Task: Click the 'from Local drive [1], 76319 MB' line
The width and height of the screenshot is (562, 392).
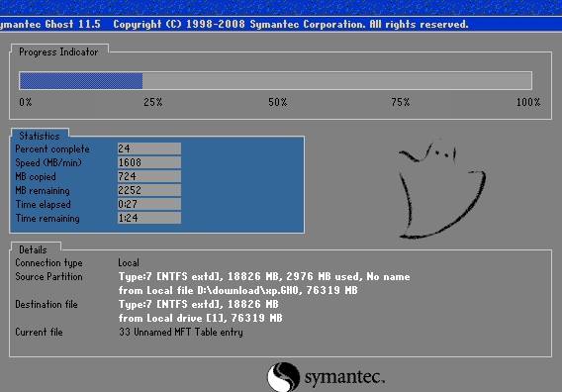Action: coord(200,318)
